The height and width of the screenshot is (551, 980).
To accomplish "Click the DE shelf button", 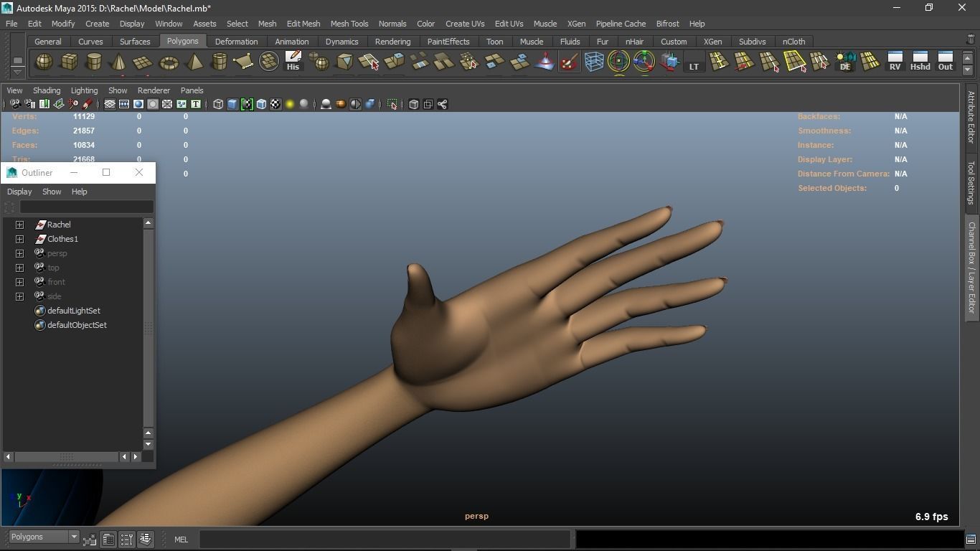I will [x=845, y=62].
